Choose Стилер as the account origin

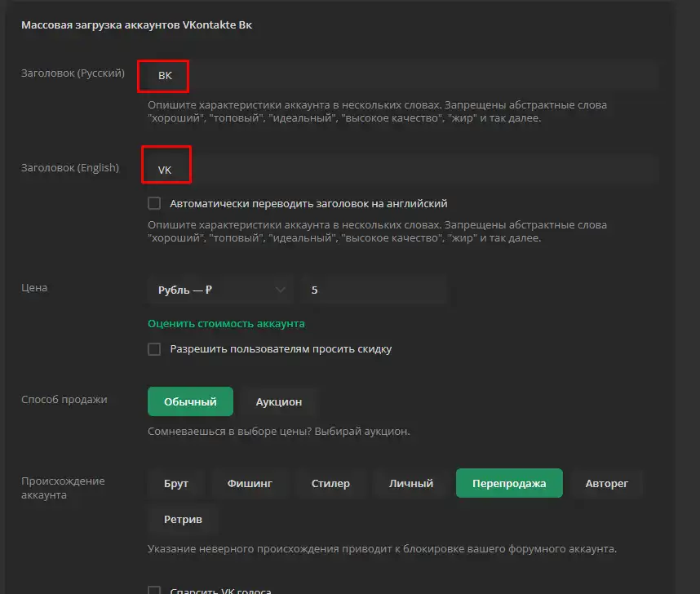click(330, 483)
